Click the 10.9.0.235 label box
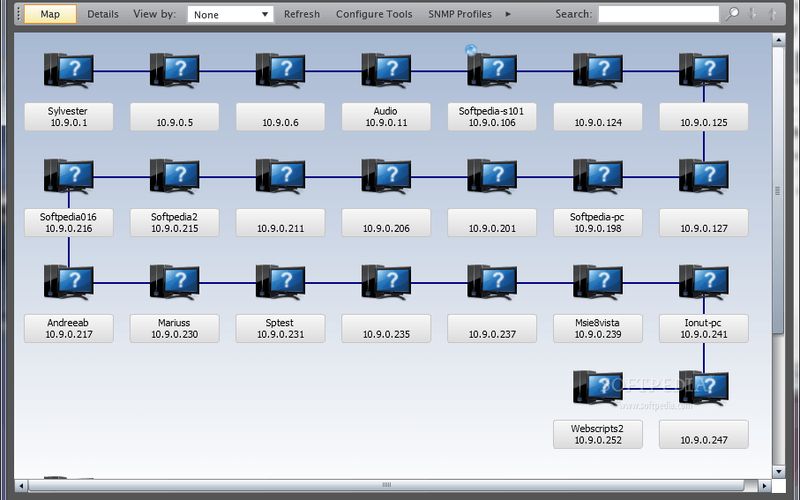Screen dimensions: 800x500 [386, 329]
